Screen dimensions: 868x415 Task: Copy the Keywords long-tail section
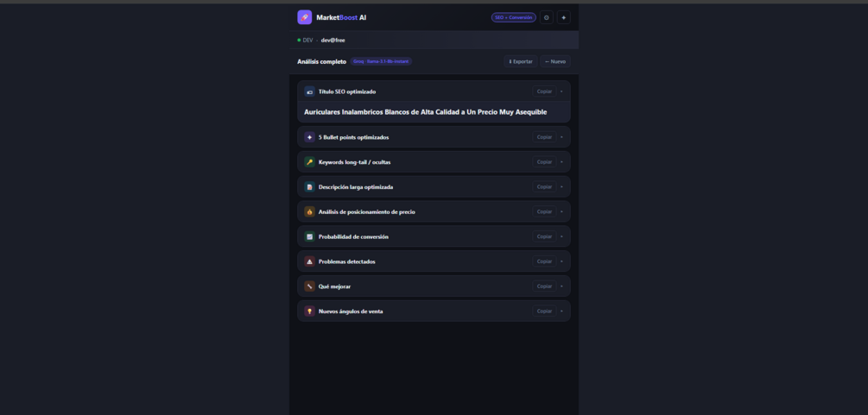click(545, 162)
